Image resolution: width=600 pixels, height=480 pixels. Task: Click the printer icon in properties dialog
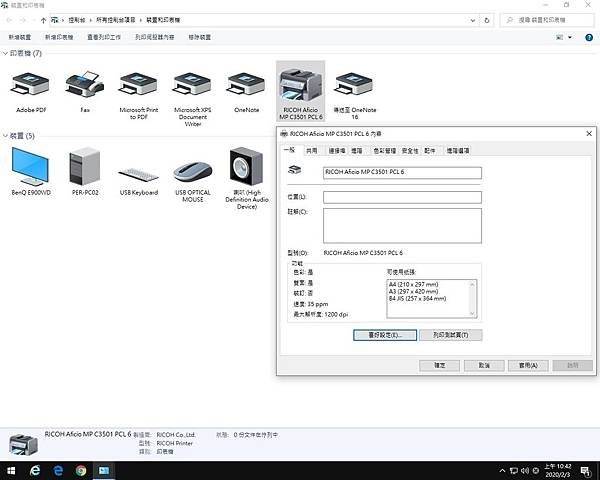point(295,170)
